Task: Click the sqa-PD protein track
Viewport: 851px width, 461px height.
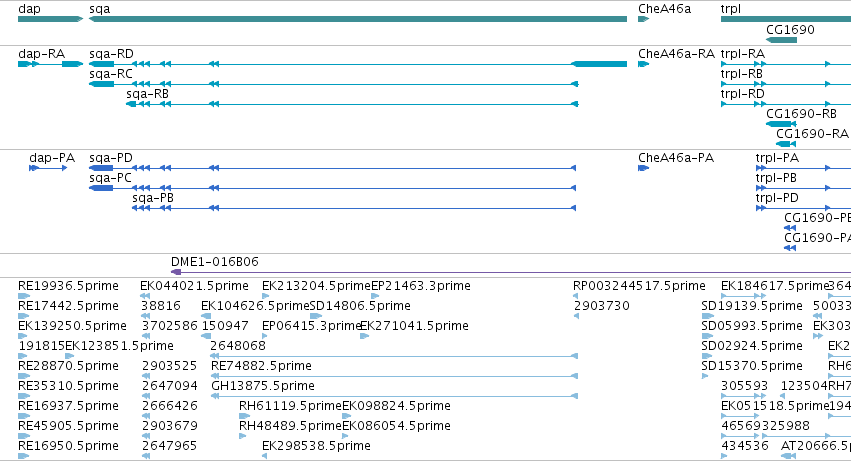Action: (x=332, y=168)
